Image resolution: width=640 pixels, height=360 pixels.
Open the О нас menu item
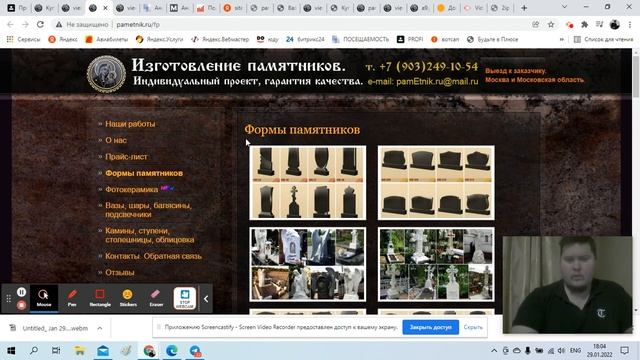pyautogui.click(x=116, y=140)
